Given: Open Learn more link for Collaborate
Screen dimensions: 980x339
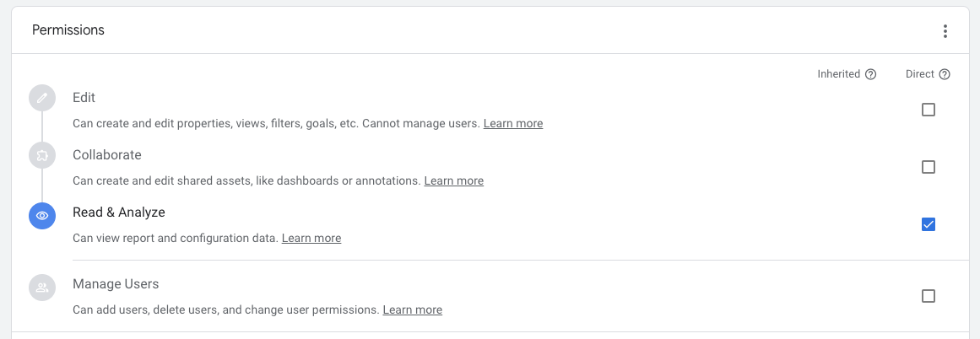Looking at the screenshot, I should 454,181.
